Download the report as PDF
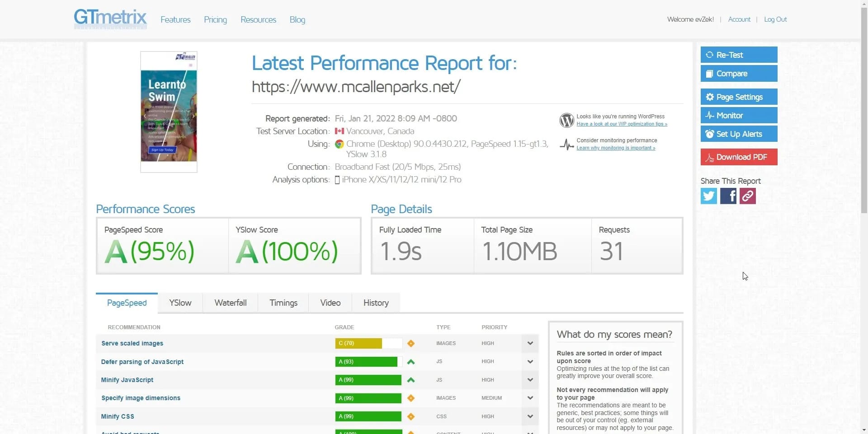 point(739,157)
